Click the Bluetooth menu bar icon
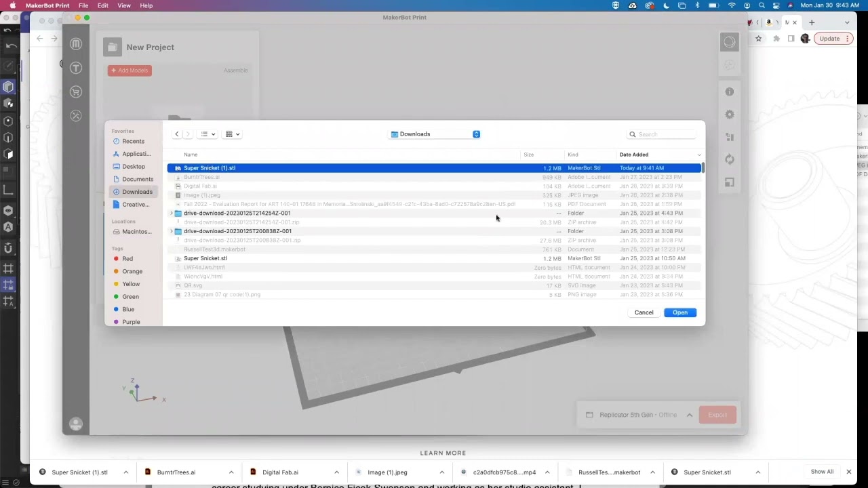Viewport: 868px width, 488px height. pos(697,5)
